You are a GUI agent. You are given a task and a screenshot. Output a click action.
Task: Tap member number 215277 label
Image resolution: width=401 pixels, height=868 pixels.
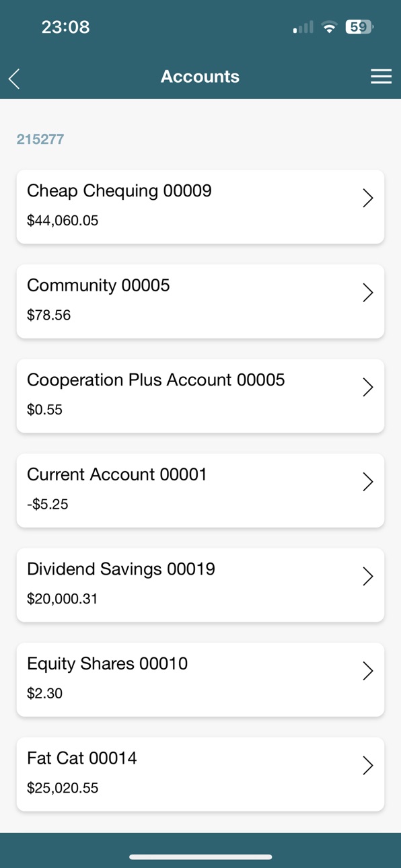(40, 139)
